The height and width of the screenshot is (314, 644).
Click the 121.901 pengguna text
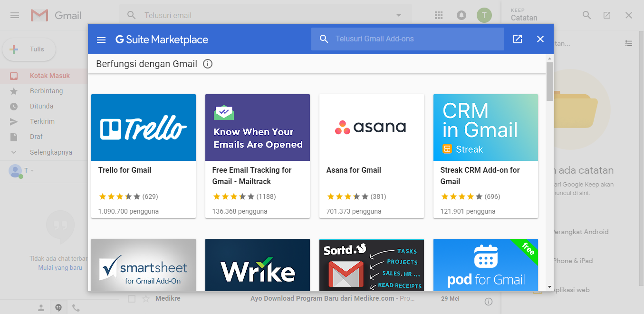pyautogui.click(x=468, y=211)
